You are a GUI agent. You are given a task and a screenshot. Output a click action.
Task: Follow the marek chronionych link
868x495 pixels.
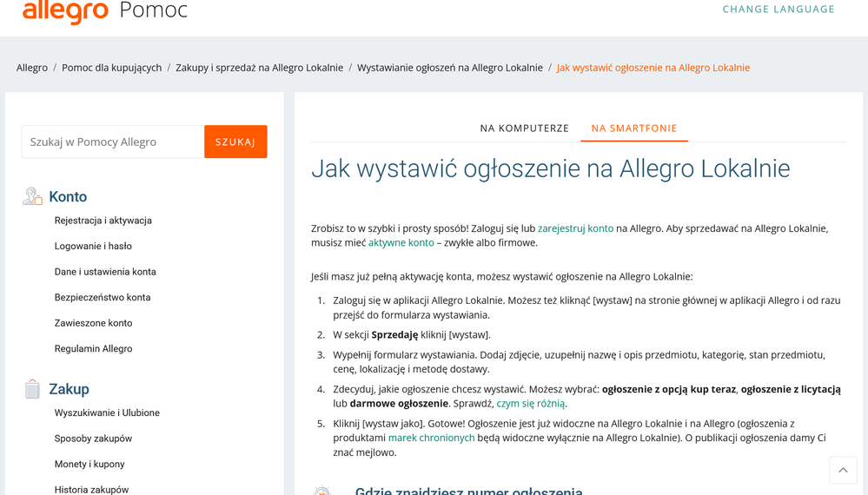(431, 438)
